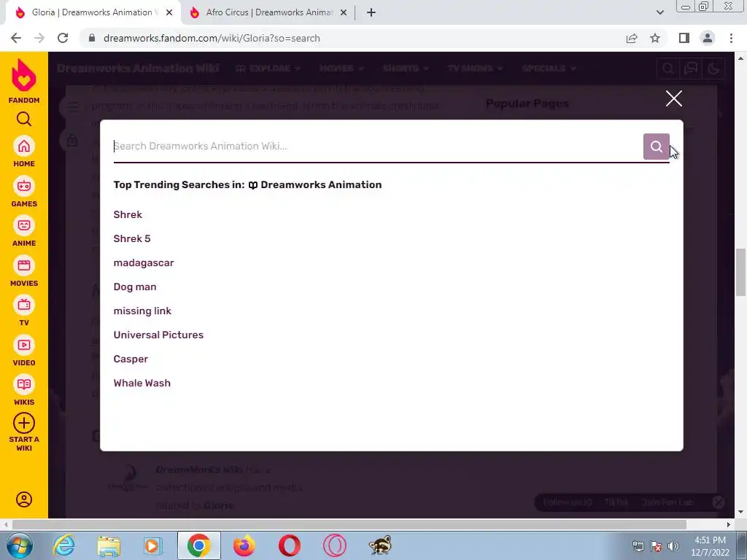Close the Gloria tab
Image resolution: width=747 pixels, height=560 pixels.
tap(169, 12)
